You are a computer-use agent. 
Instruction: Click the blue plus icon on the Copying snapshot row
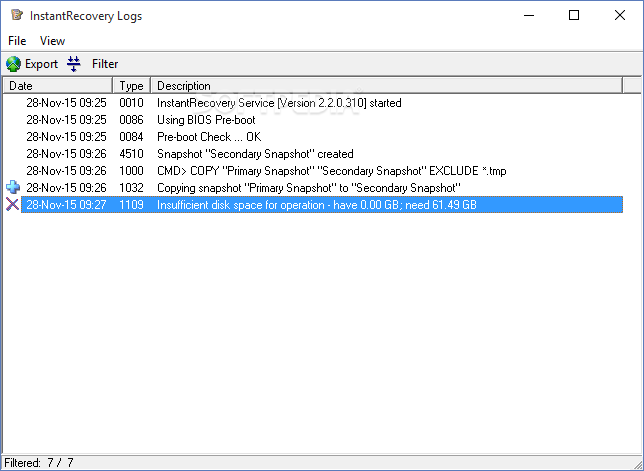tap(13, 187)
